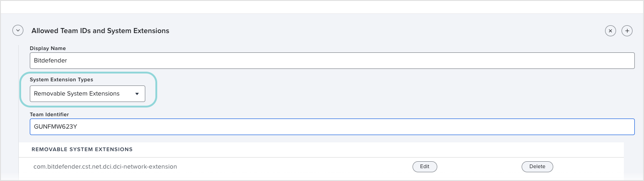Click the circled X next to the plus
The width and height of the screenshot is (644, 181).
(610, 31)
